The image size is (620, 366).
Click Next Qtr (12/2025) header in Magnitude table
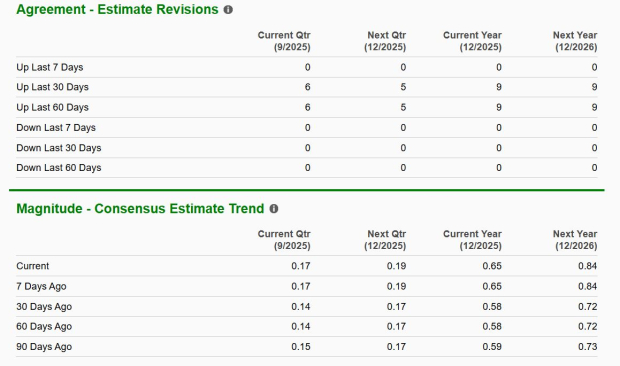[x=385, y=240]
